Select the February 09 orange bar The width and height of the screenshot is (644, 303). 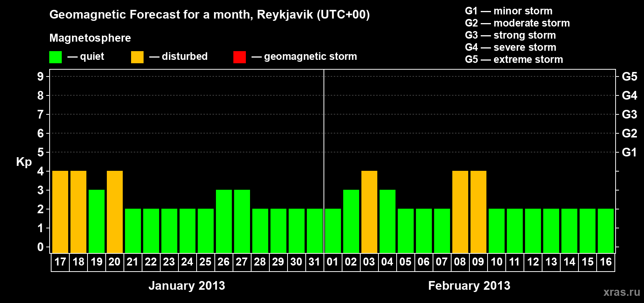(478, 212)
